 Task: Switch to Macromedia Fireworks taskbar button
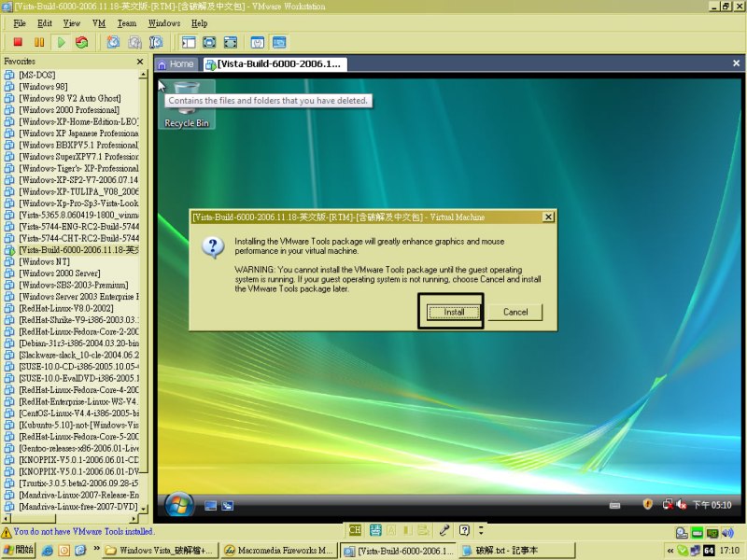tap(279, 551)
